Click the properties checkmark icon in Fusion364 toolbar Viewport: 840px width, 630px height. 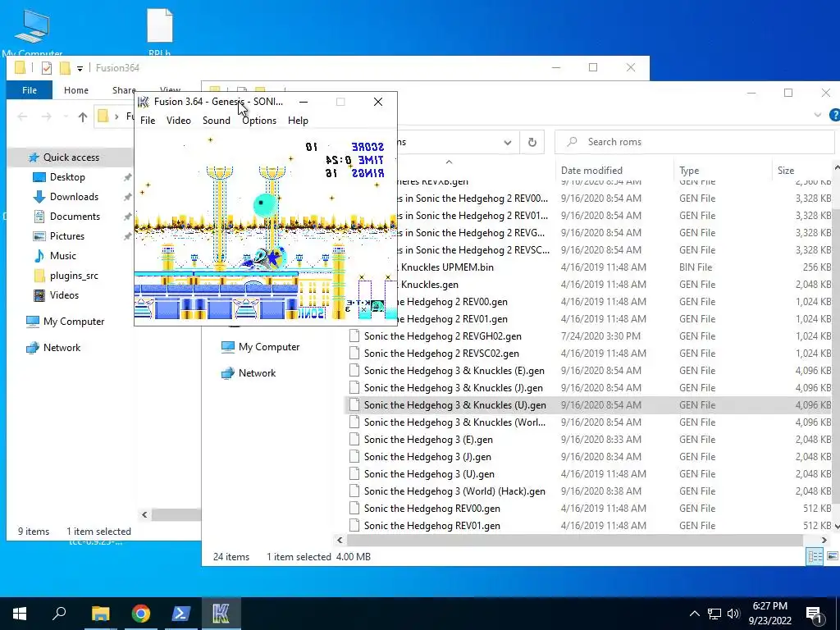[x=47, y=68]
